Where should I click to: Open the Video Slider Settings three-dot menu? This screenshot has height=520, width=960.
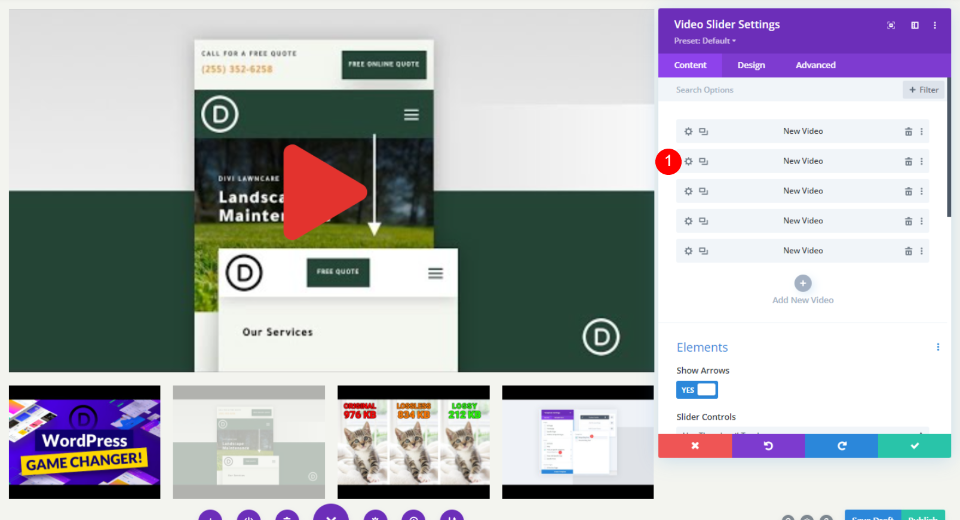coord(935,25)
